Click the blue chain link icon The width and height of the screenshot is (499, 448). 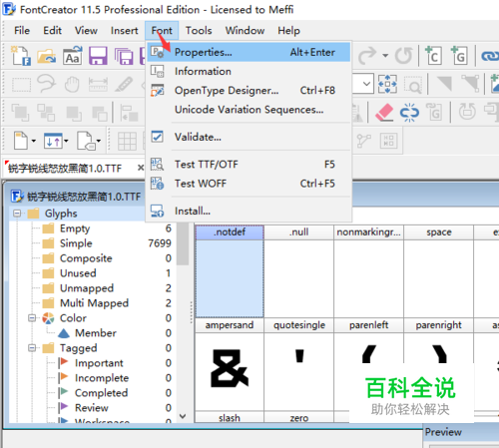[490, 56]
